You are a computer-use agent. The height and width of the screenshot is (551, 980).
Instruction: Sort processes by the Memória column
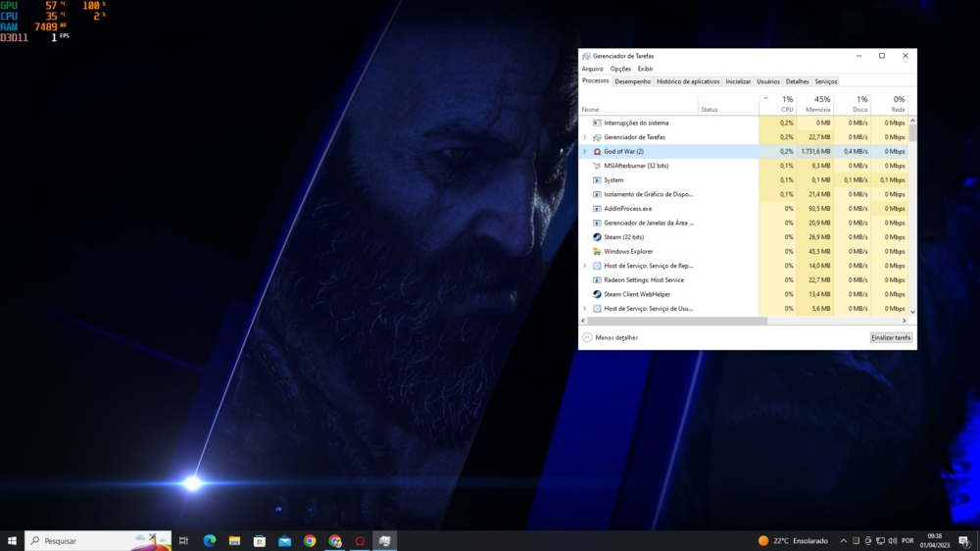[817, 104]
